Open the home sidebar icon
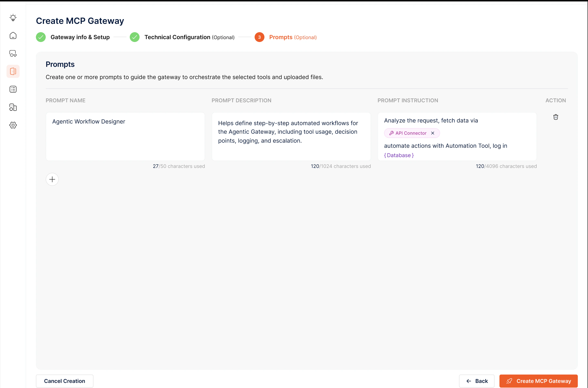 13,36
